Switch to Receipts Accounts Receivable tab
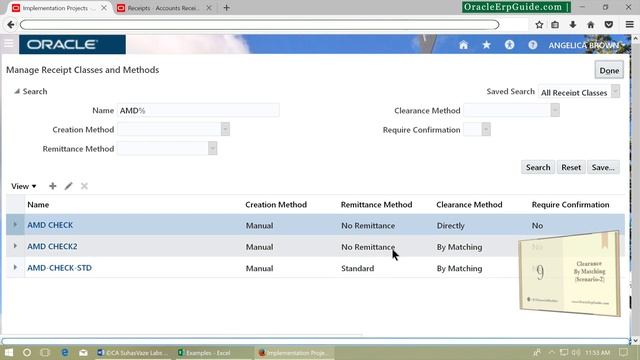Image resolution: width=640 pixels, height=360 pixels. click(162, 8)
